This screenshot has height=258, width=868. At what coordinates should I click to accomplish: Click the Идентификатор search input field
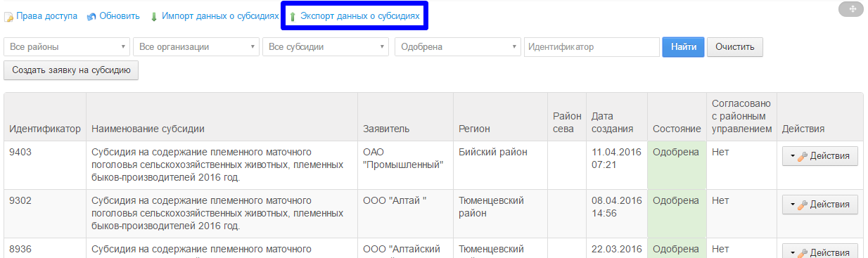[592, 47]
